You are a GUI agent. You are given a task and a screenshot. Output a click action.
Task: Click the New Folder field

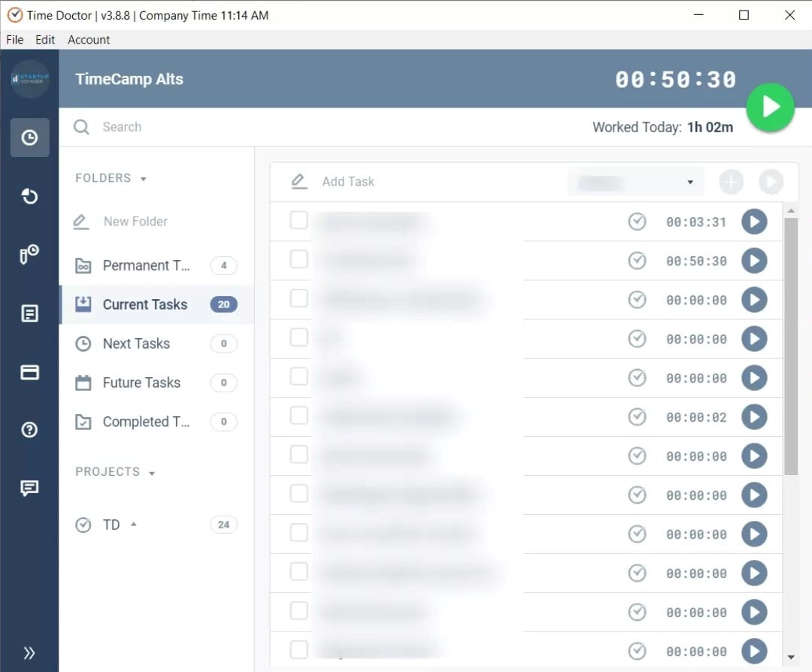tap(135, 222)
